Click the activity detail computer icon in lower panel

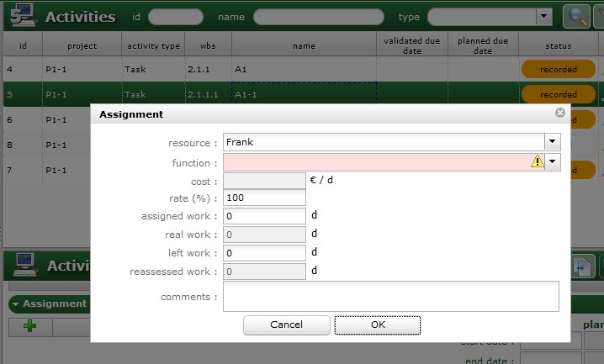coord(20,266)
